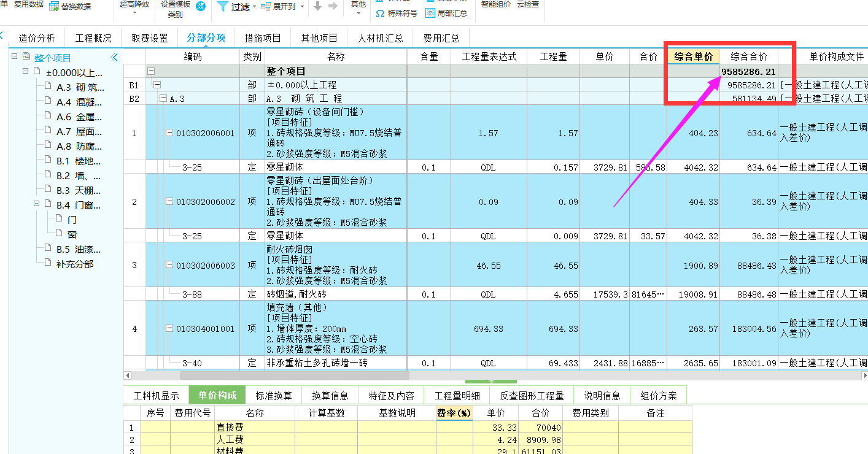Collapse item 010302006001 row
This screenshot has width=868, height=454.
169,133
